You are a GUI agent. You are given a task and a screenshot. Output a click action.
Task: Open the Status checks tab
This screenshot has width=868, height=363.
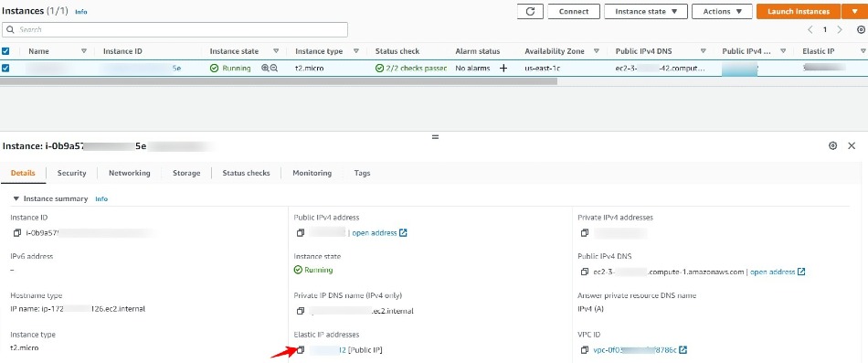[x=246, y=173]
